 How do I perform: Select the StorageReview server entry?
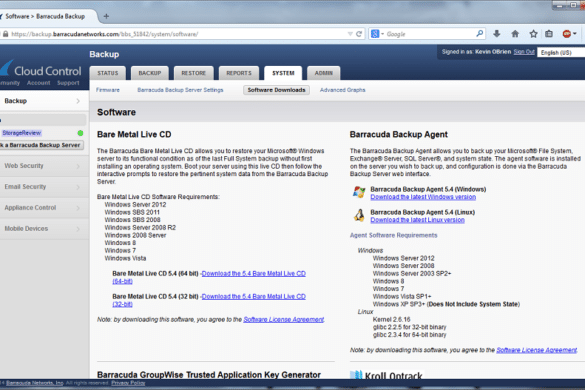pyautogui.click(x=21, y=133)
